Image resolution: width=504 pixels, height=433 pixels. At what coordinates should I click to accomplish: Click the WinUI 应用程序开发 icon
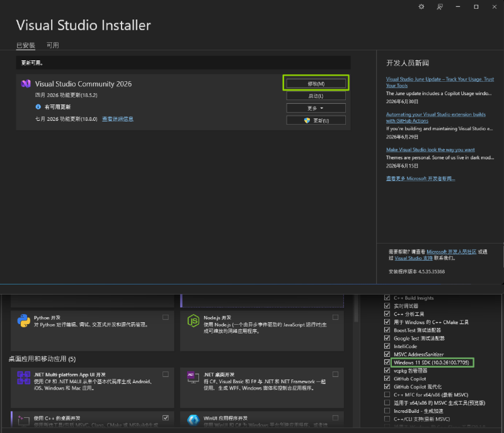[x=193, y=420]
